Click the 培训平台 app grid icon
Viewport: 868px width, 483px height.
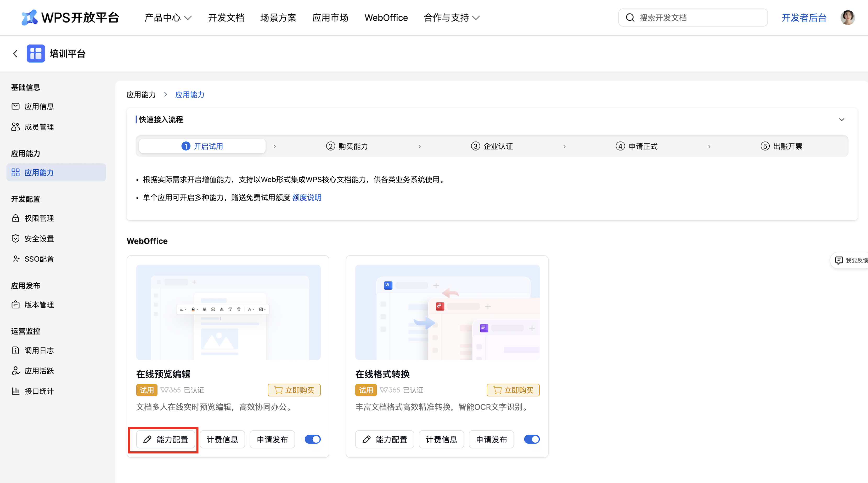point(36,54)
